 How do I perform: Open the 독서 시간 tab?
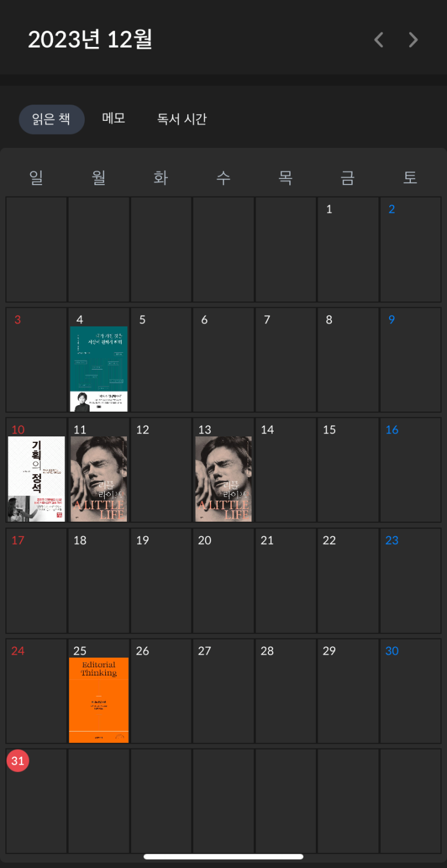coord(182,119)
